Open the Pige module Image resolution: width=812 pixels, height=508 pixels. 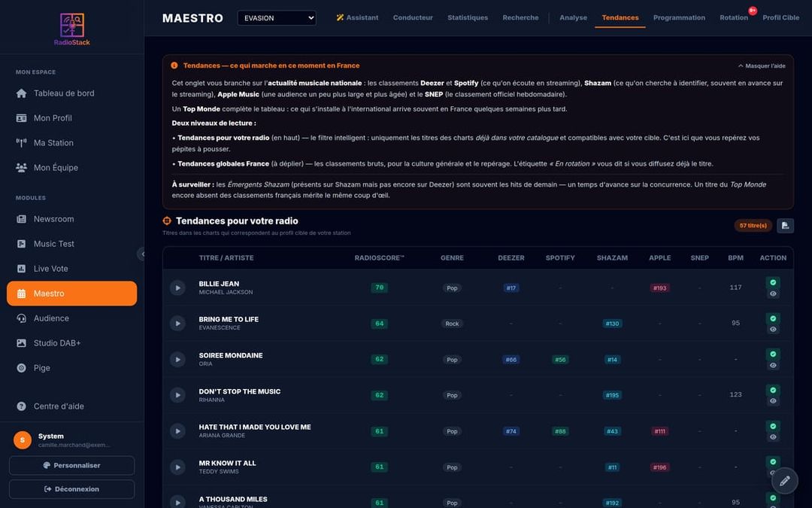point(71,368)
